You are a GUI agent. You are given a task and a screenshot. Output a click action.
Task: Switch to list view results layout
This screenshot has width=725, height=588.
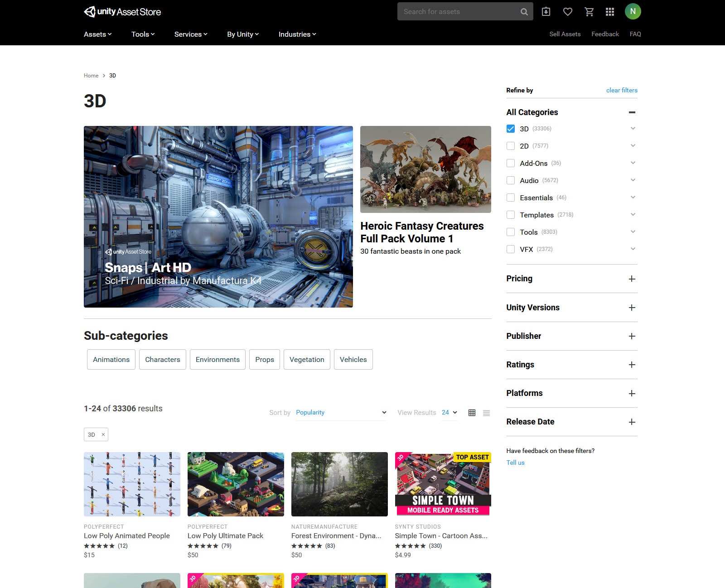486,413
